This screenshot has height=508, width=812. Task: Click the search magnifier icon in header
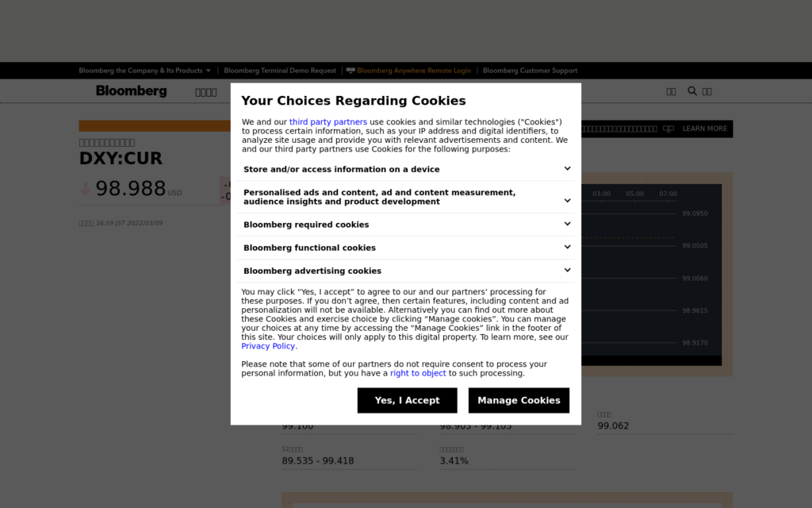[691, 90]
